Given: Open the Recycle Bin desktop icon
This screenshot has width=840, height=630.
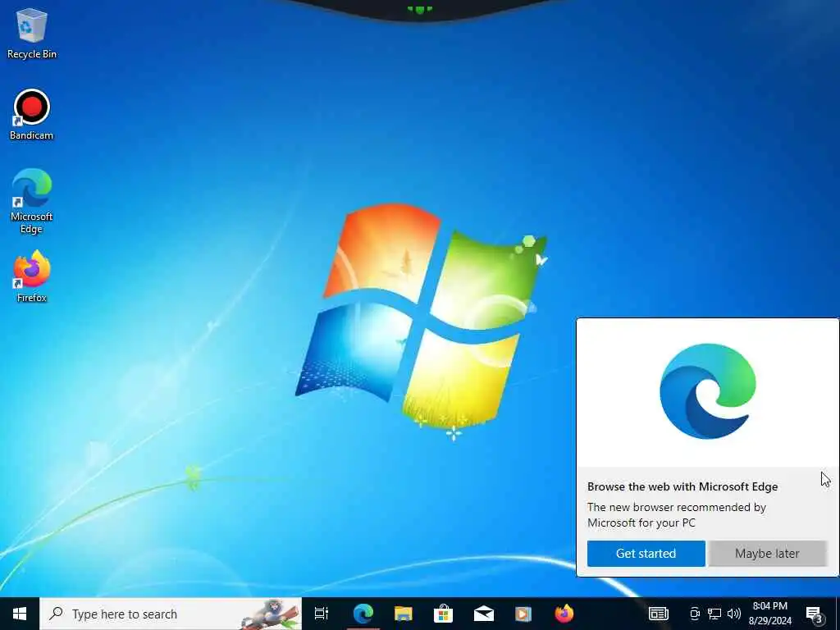Looking at the screenshot, I should tap(32, 34).
